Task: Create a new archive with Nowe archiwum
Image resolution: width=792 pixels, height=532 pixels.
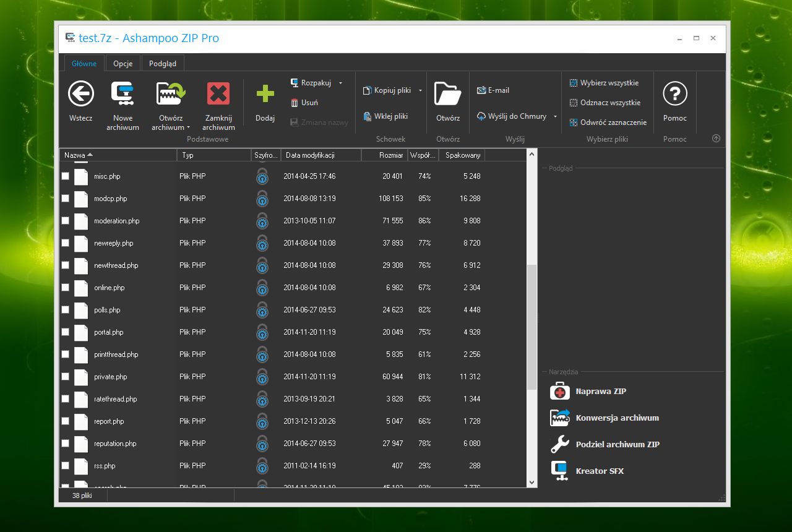Action: pos(123,94)
